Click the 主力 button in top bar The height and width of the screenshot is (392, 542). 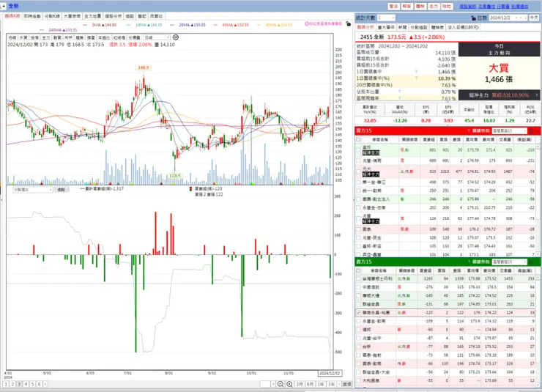[x=434, y=6]
